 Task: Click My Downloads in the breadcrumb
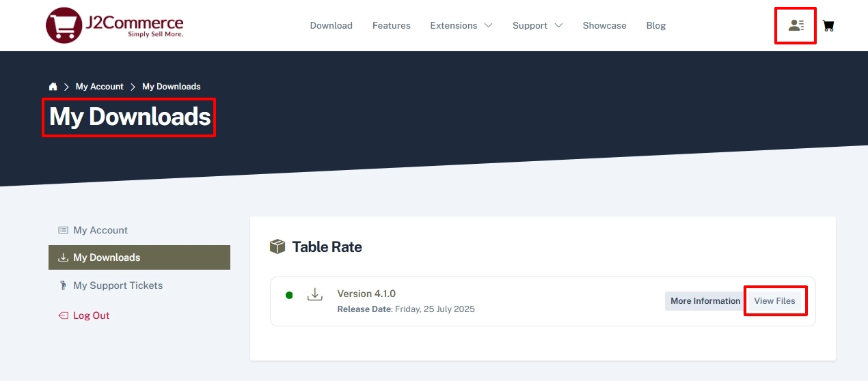coord(172,87)
